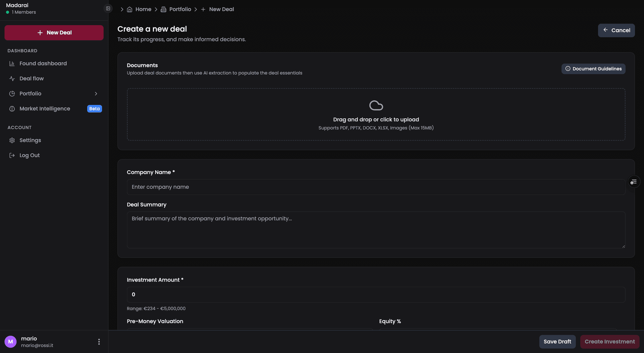Select the Deal flow waveform icon
The width and height of the screenshot is (644, 353).
click(x=12, y=78)
